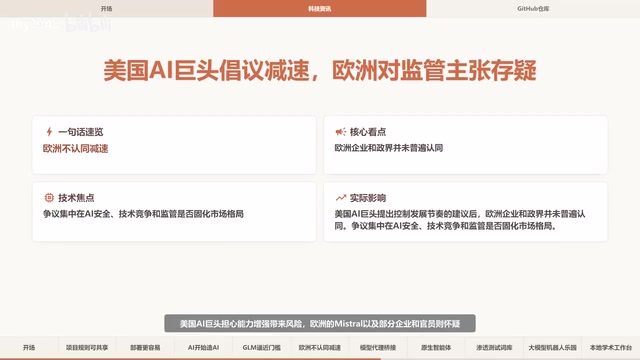Select the 科技资讯 top tab

coord(320,9)
